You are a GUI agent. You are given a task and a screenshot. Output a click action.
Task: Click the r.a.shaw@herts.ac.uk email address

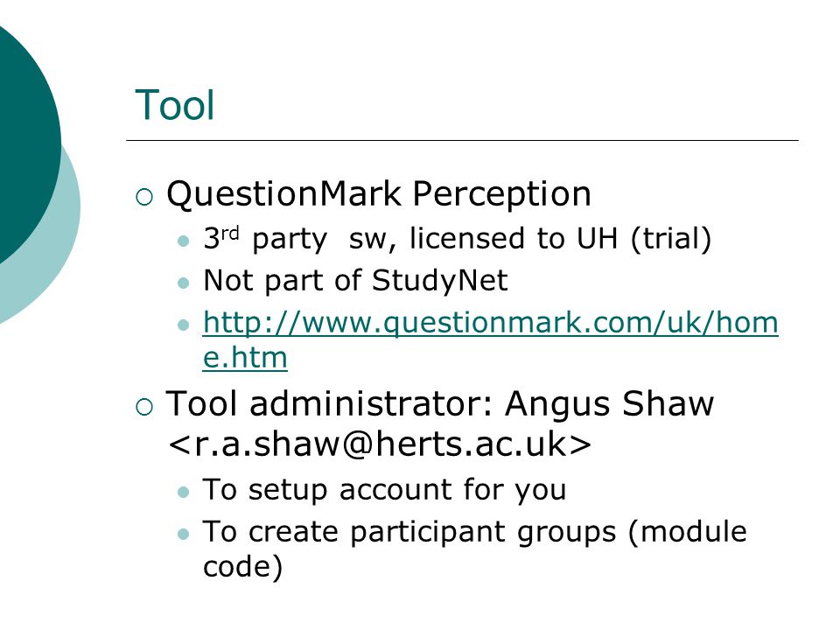click(379, 444)
